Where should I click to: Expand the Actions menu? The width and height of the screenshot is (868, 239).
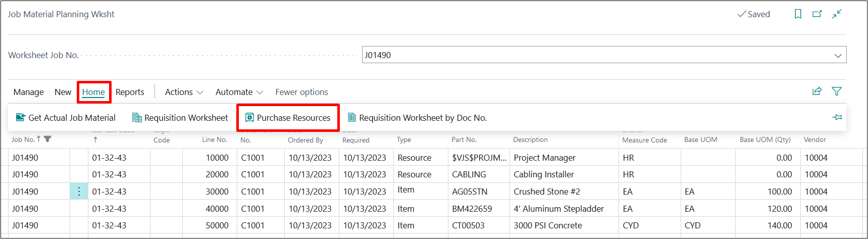[184, 92]
